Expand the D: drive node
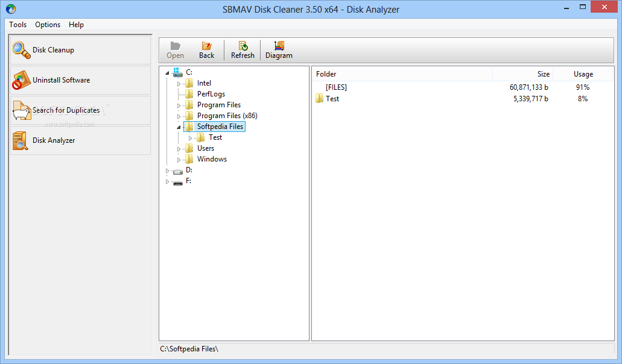 tap(167, 171)
